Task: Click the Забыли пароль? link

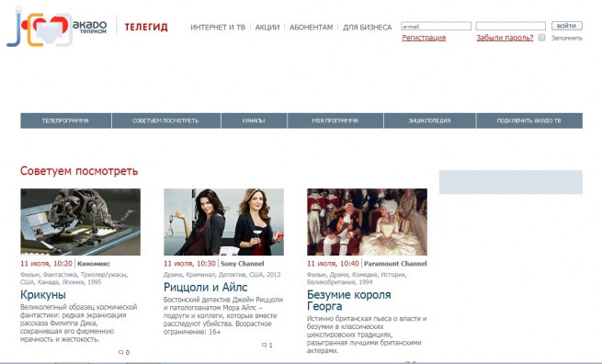Action: tap(505, 38)
